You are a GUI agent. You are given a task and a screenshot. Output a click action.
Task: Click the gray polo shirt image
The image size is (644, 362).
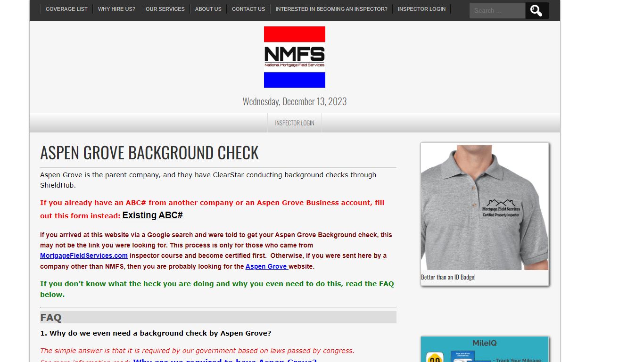(x=485, y=206)
